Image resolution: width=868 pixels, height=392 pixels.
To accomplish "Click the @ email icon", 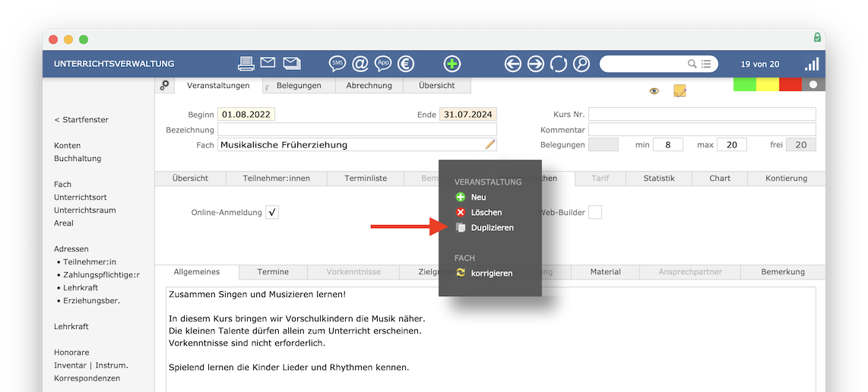I will point(360,64).
